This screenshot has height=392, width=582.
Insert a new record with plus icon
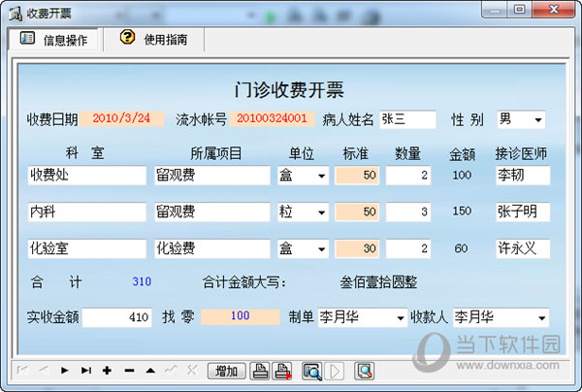(108, 370)
